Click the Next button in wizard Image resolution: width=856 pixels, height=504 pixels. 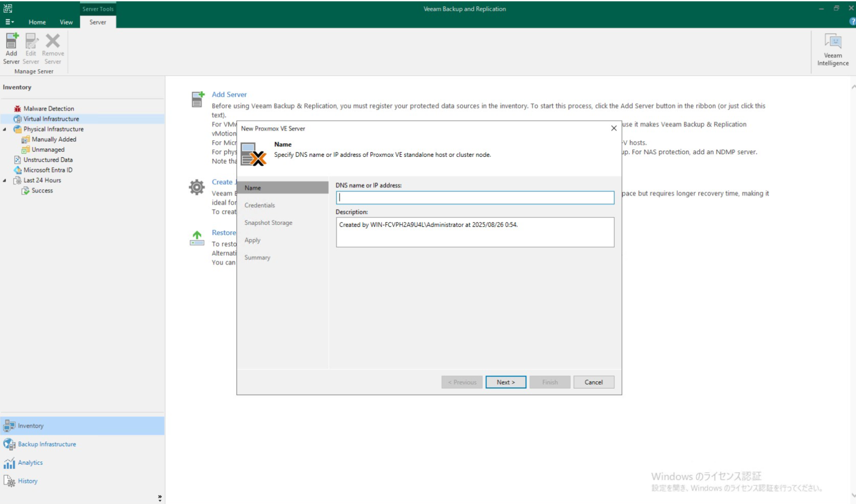click(x=506, y=382)
